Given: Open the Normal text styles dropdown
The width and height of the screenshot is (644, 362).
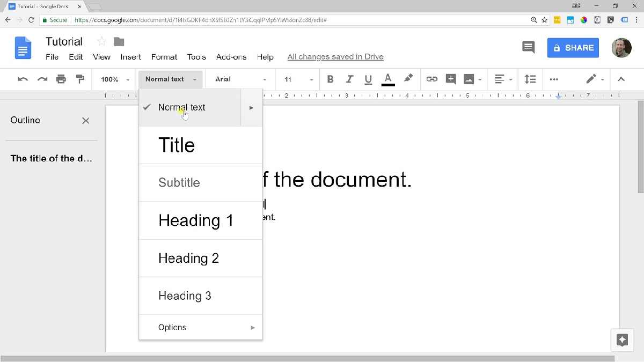Looking at the screenshot, I should (171, 79).
